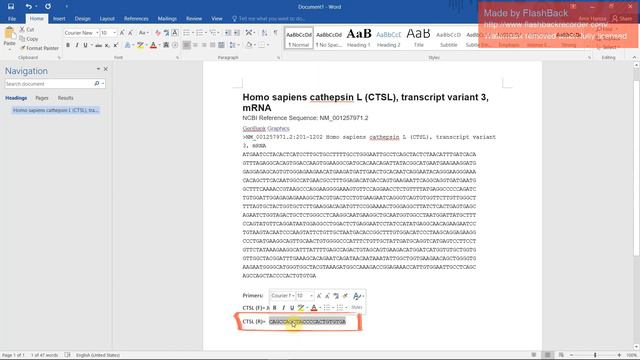Viewport: 640px width, 360px height.
Task: Click the Undo arrow in the title bar
Action: click(28, 7)
